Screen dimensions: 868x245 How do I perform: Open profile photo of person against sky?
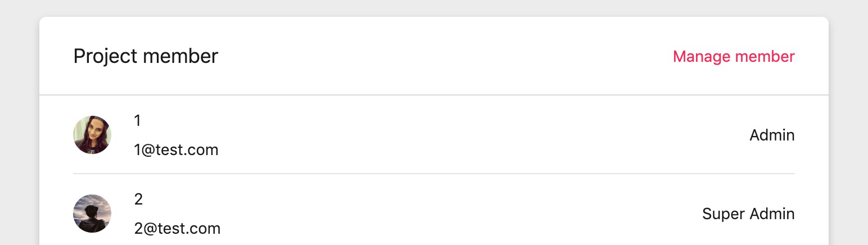[x=92, y=214]
